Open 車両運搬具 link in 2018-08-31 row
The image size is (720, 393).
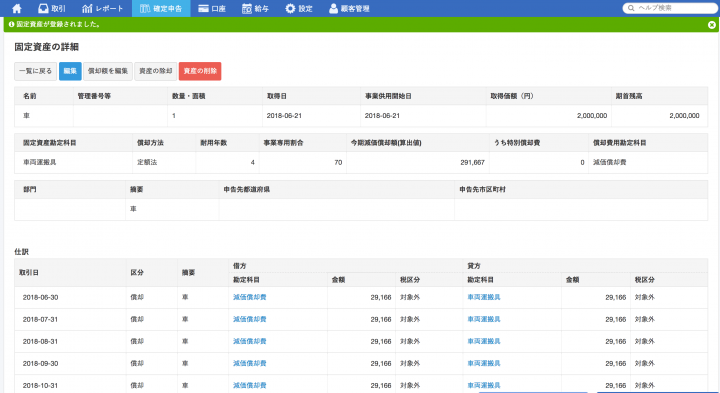point(484,341)
